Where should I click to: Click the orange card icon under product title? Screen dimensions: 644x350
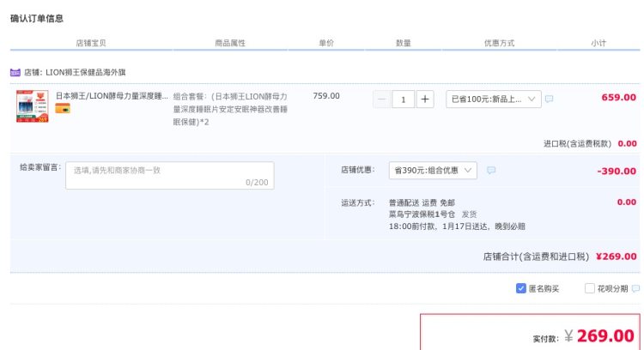tap(63, 108)
